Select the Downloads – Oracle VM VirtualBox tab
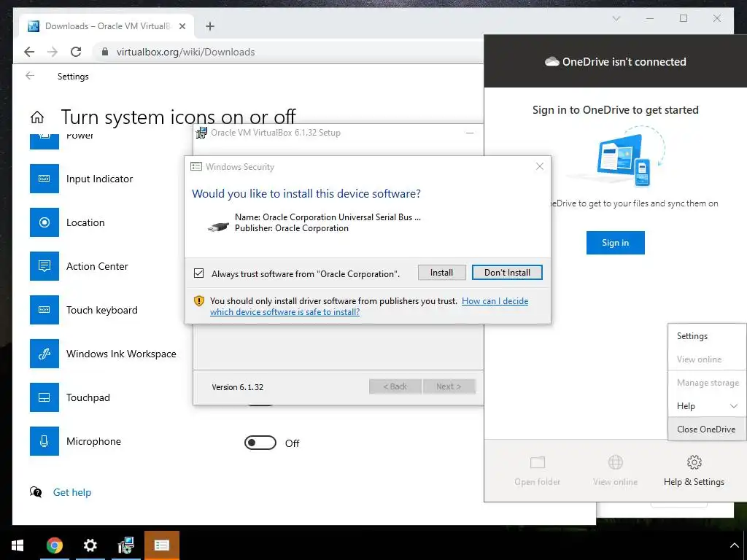This screenshot has height=560, width=747. click(107, 26)
